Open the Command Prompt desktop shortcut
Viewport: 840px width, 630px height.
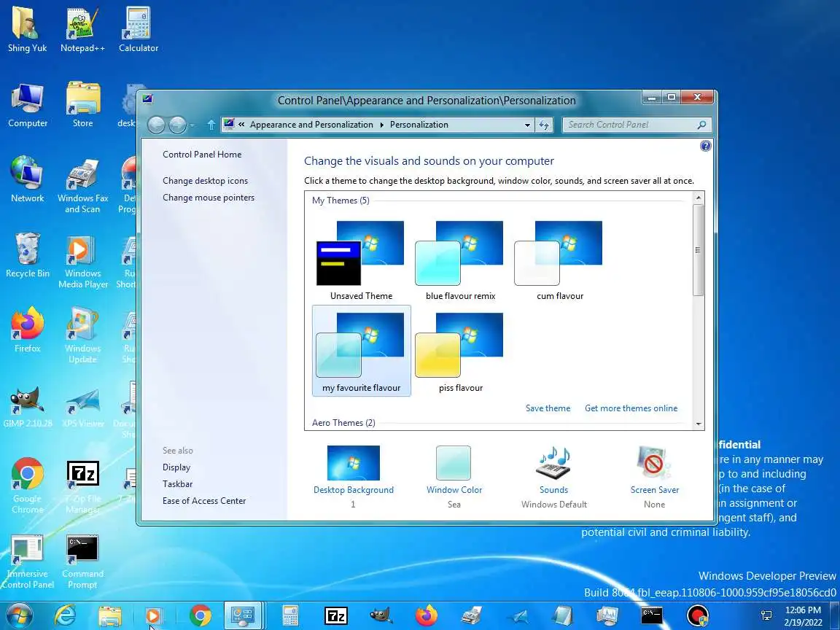pos(82,561)
